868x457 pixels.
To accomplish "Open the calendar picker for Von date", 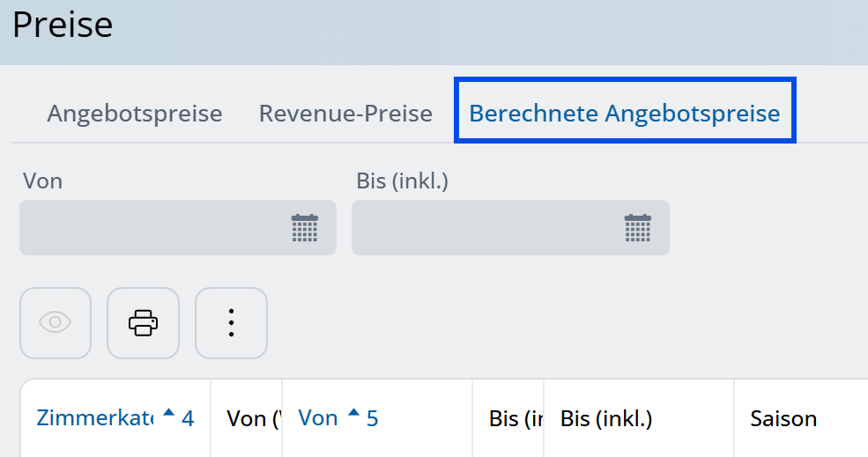I will pyautogui.click(x=305, y=228).
